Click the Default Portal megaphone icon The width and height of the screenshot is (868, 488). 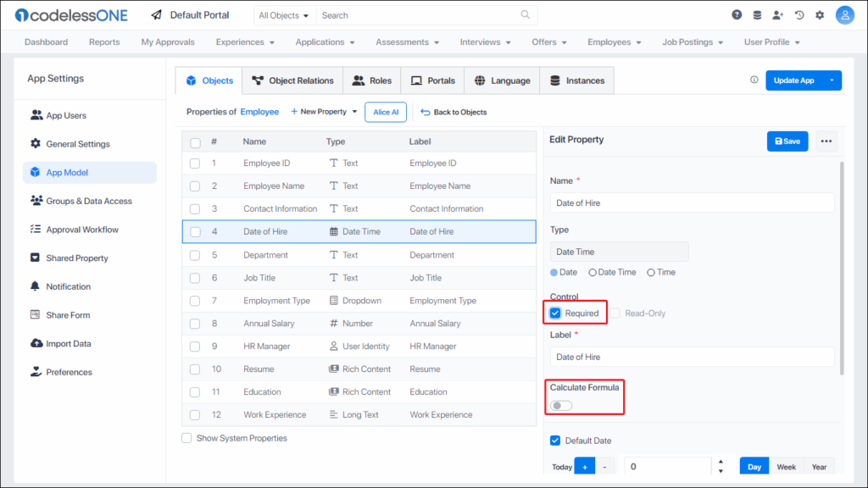155,14
